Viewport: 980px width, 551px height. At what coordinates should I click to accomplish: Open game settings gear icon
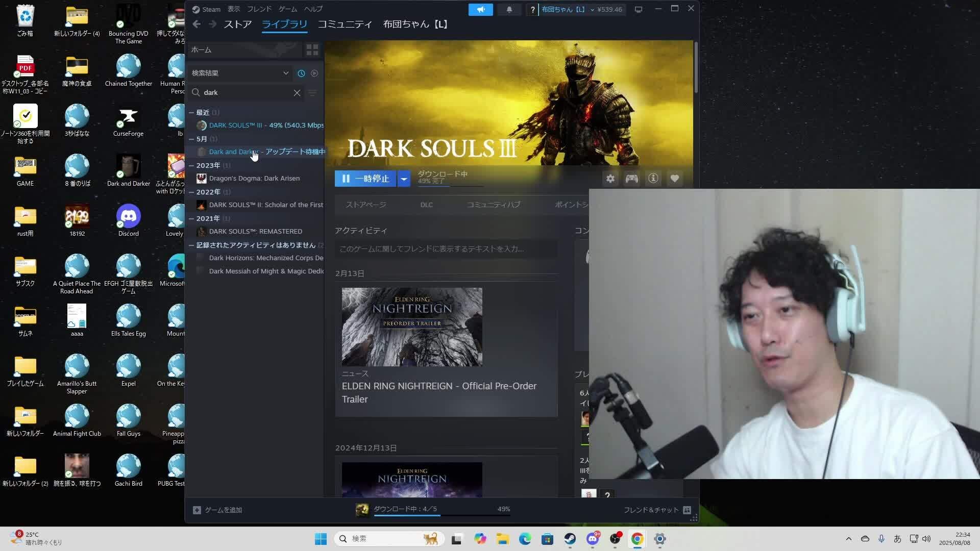click(x=610, y=179)
